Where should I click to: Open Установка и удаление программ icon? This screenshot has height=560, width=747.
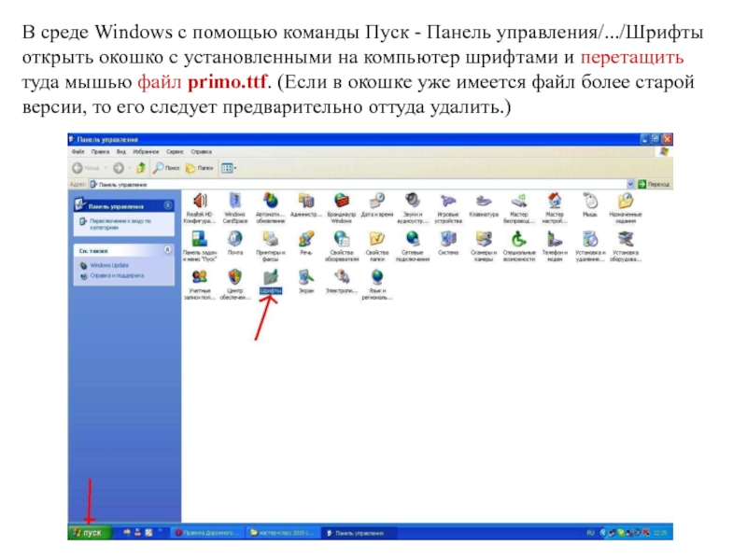tap(590, 246)
